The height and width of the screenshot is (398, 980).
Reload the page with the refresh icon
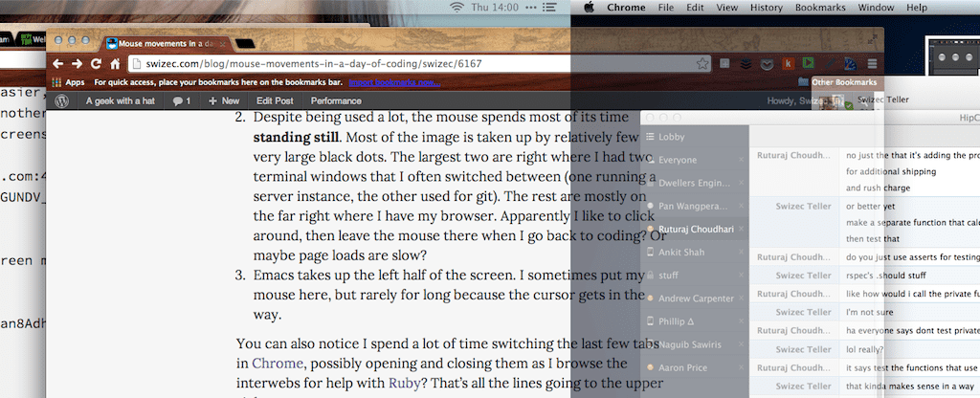pos(96,64)
